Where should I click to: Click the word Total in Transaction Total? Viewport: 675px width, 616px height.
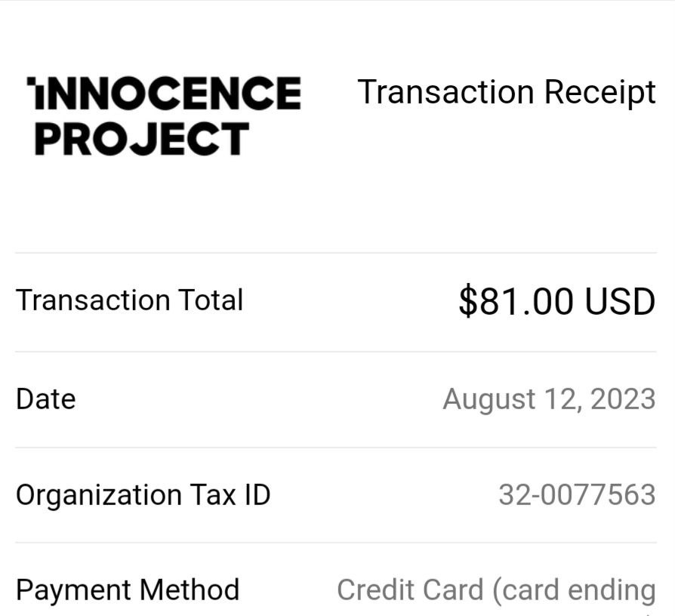click(x=211, y=300)
